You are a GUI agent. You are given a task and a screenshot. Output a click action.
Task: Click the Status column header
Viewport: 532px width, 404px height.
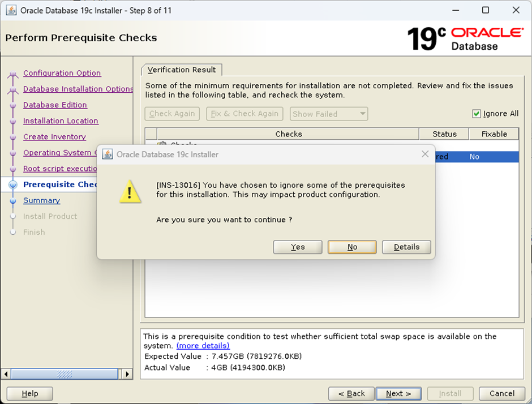click(x=444, y=134)
